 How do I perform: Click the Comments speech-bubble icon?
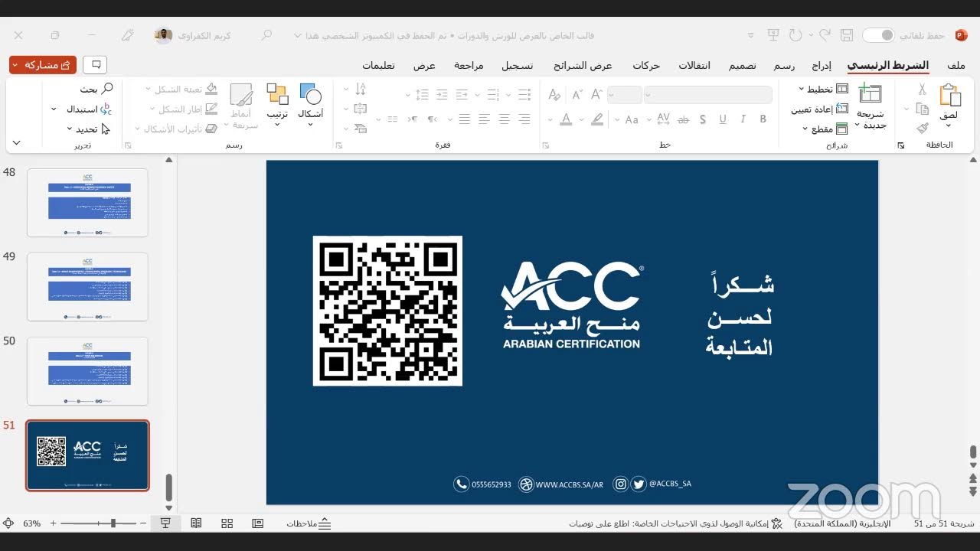[96, 65]
